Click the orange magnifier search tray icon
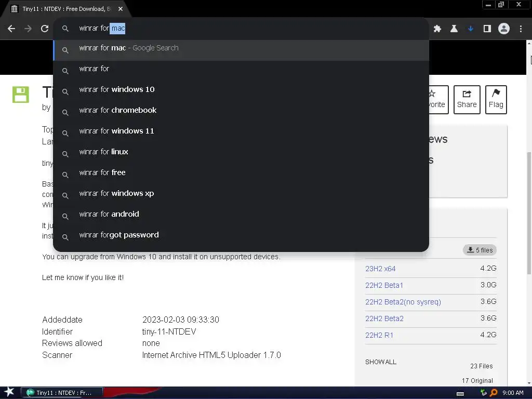Viewport: 532px width, 399px height. pyautogui.click(x=494, y=393)
